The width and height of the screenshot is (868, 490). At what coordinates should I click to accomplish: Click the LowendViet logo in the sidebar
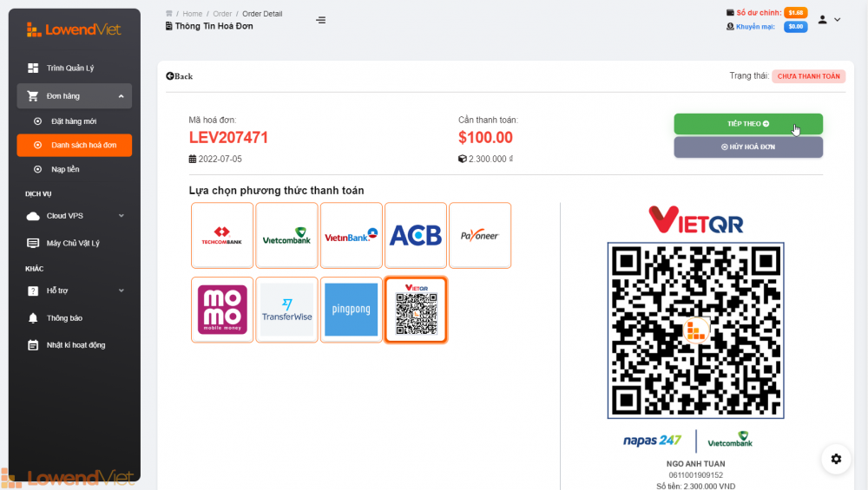pyautogui.click(x=74, y=29)
